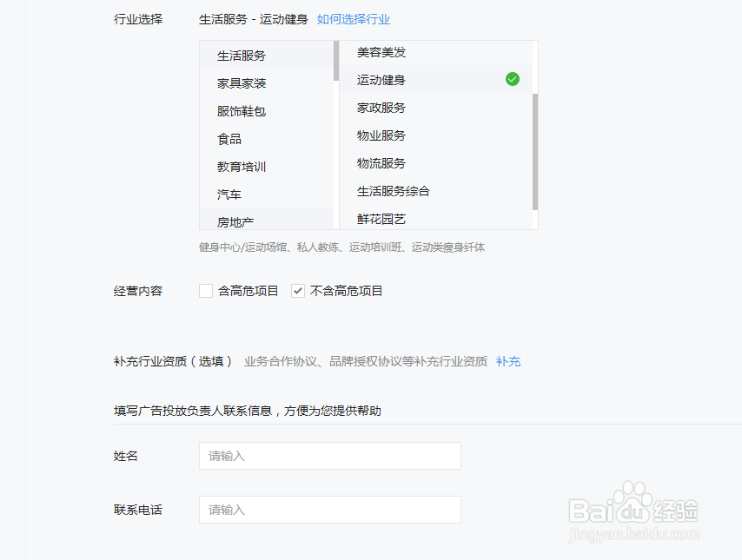Select the 房地产 category

tap(267, 219)
